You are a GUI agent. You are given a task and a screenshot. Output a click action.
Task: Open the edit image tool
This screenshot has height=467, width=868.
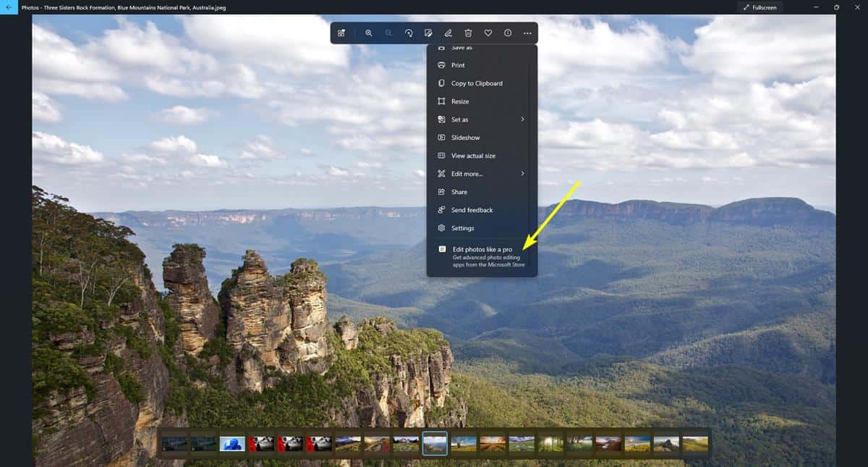coord(428,33)
